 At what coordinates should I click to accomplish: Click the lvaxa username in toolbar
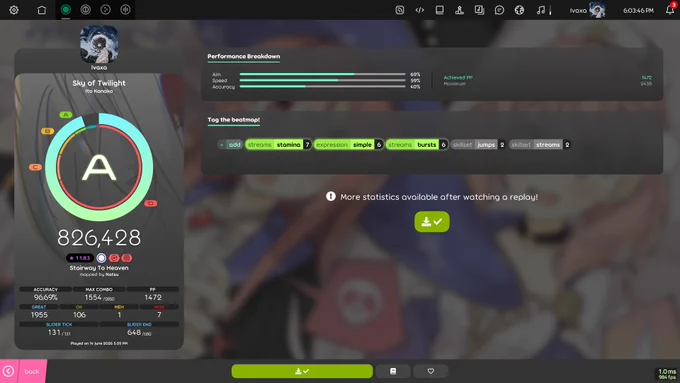578,10
